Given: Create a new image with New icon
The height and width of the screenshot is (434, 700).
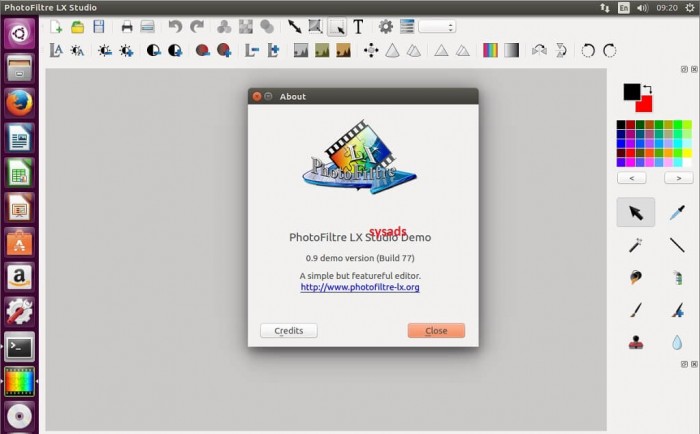Looking at the screenshot, I should pyautogui.click(x=56, y=27).
